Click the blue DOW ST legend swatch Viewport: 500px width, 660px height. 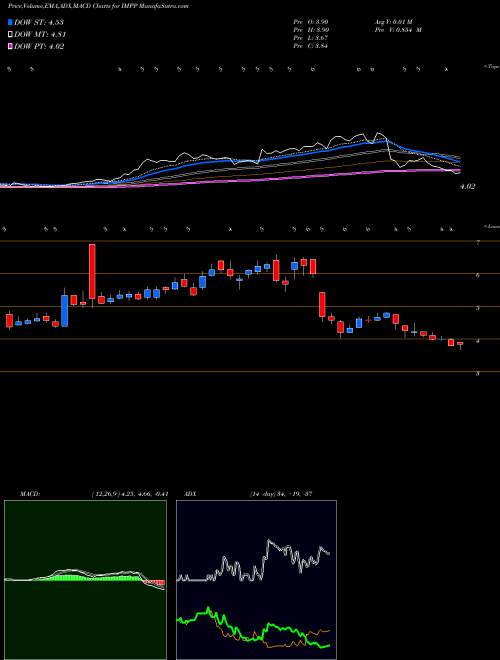click(11, 22)
